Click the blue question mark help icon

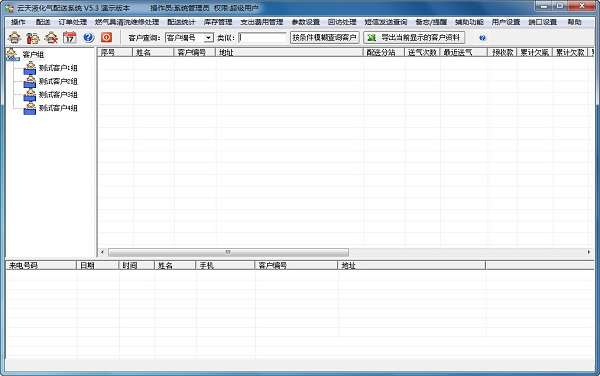(x=88, y=37)
